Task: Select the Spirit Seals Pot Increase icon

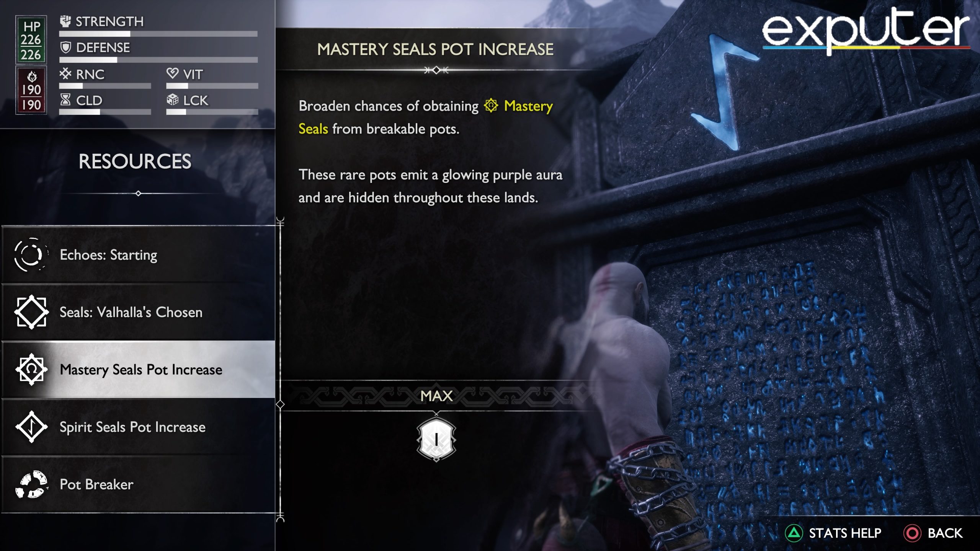Action: tap(32, 427)
